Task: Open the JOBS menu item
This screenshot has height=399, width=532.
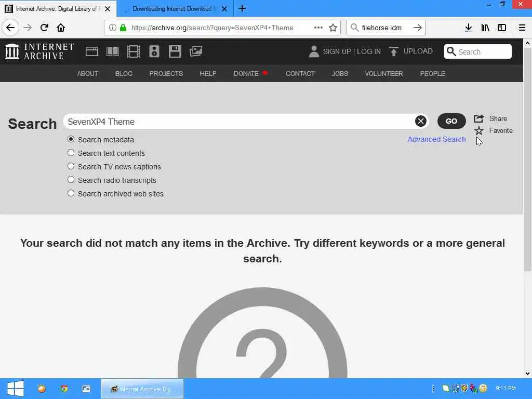Action: pyautogui.click(x=340, y=73)
